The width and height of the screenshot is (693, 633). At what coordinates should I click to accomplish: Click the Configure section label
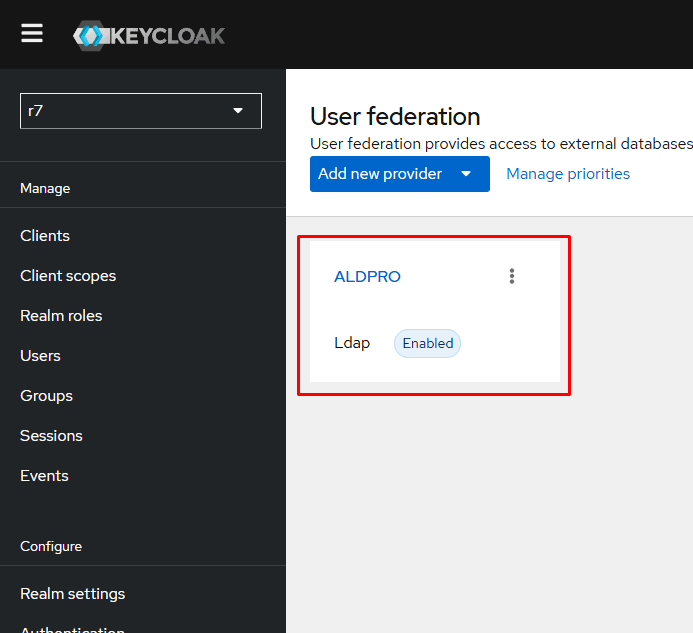51,546
